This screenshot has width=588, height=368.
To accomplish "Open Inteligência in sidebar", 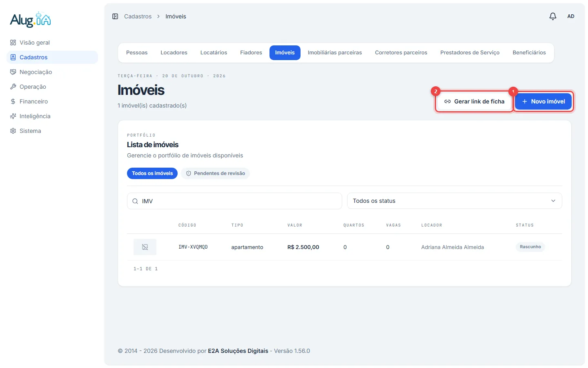I will point(52,116).
